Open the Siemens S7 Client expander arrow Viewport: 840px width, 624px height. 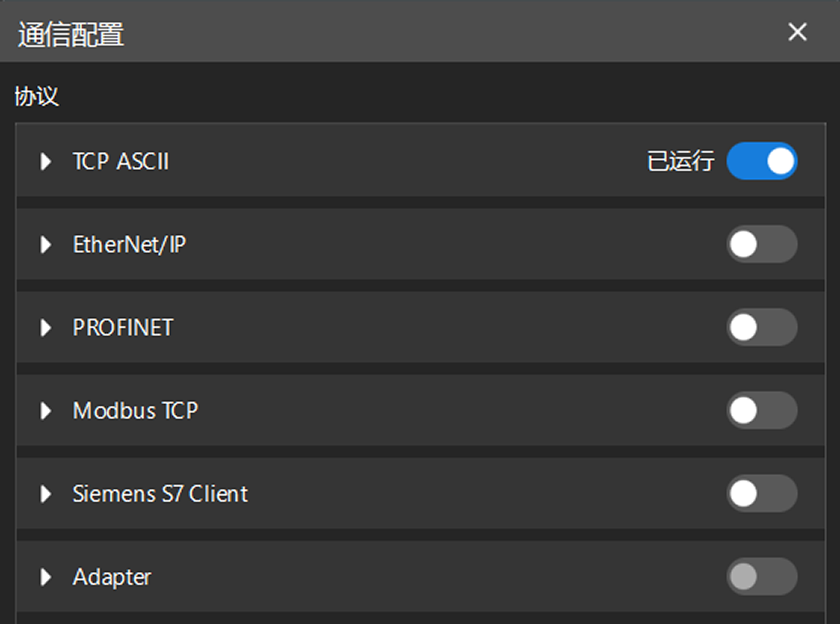click(x=46, y=493)
